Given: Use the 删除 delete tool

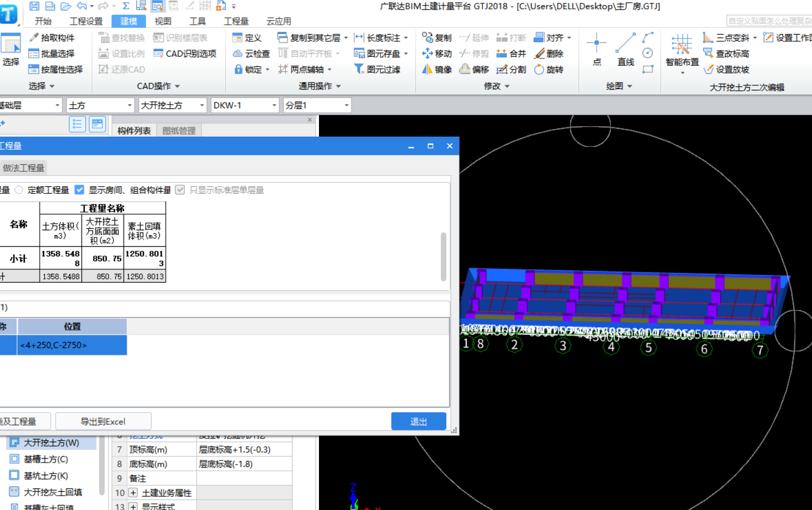Looking at the screenshot, I should click(x=549, y=53).
